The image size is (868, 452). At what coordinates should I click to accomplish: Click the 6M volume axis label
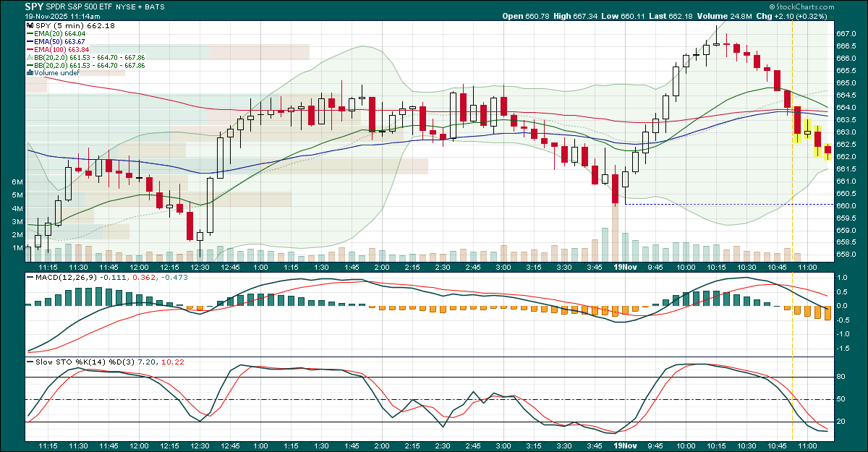coord(17,182)
